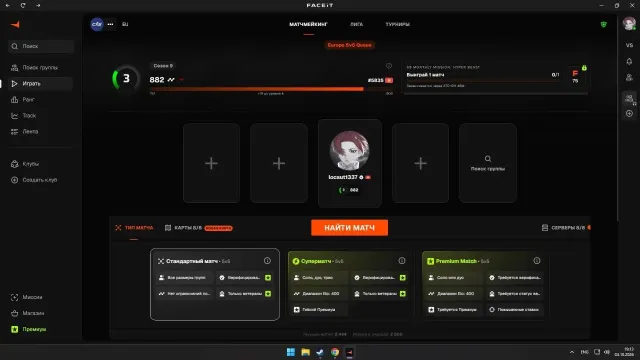Image resolution: width=640 pixels, height=360 pixels.
Task: Click the locked F 75 mission reward
Action: click(576, 76)
